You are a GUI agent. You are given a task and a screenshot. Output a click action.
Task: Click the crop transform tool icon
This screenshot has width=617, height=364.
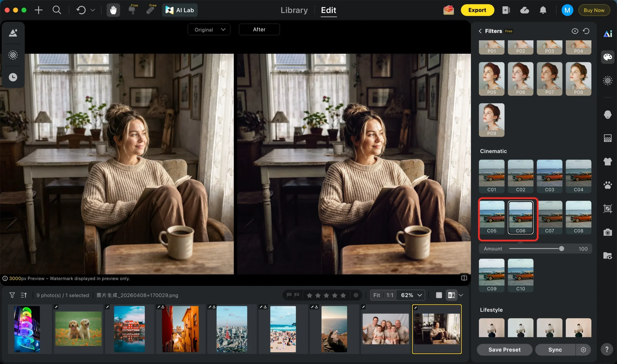pos(607,209)
